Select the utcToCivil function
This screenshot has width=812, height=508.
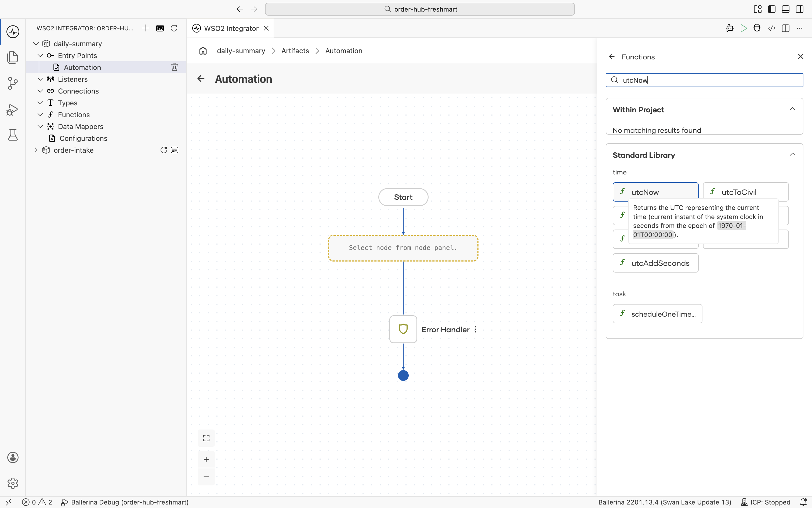pyautogui.click(x=746, y=192)
